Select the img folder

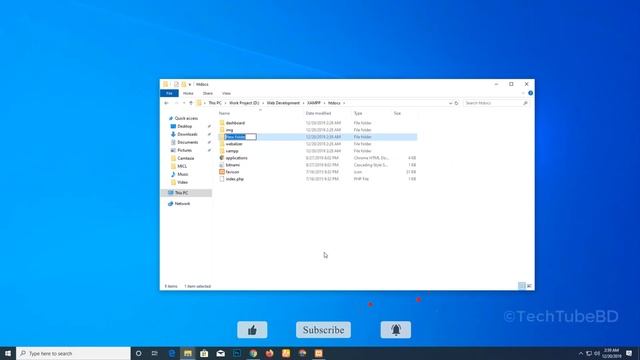point(229,130)
